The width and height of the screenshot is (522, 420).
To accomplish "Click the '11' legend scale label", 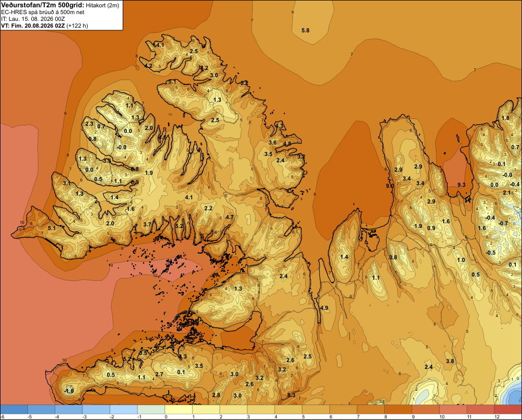I will coord(469,417).
